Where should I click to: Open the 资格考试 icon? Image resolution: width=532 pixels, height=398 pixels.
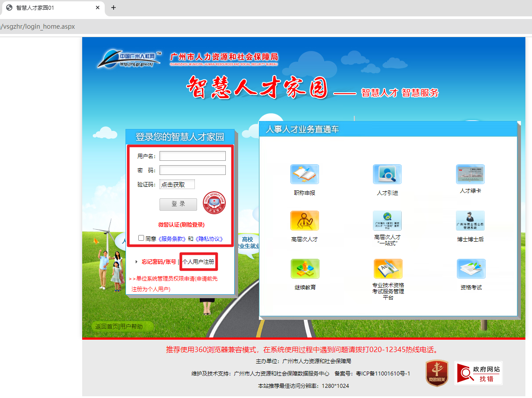click(x=471, y=269)
